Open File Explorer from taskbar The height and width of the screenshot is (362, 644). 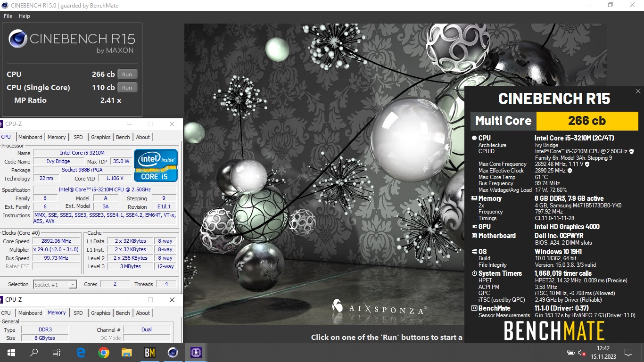[x=126, y=352]
